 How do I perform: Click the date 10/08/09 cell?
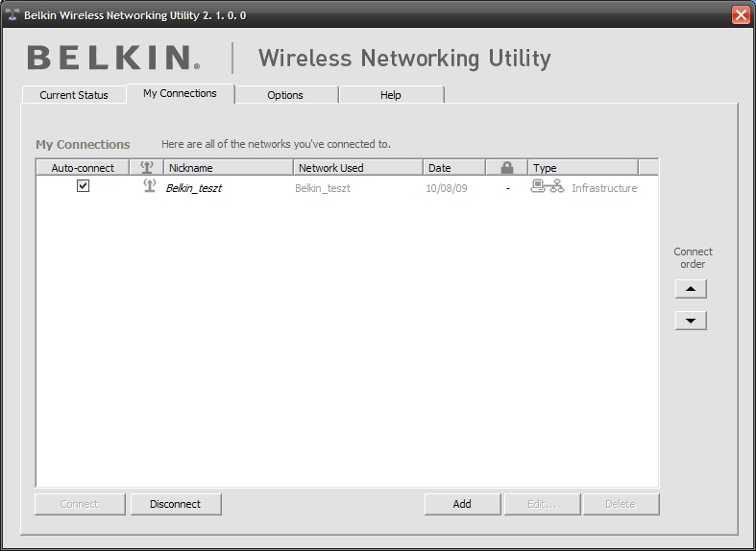pos(447,188)
